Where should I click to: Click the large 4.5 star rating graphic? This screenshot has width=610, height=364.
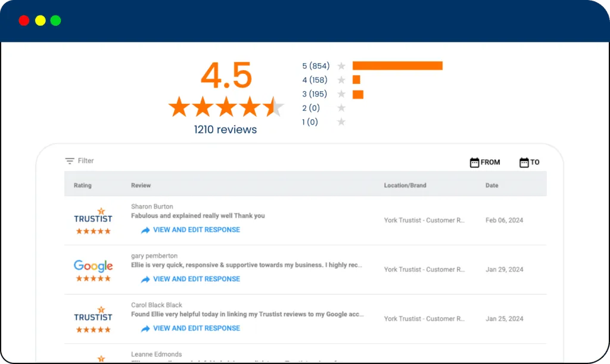(226, 107)
